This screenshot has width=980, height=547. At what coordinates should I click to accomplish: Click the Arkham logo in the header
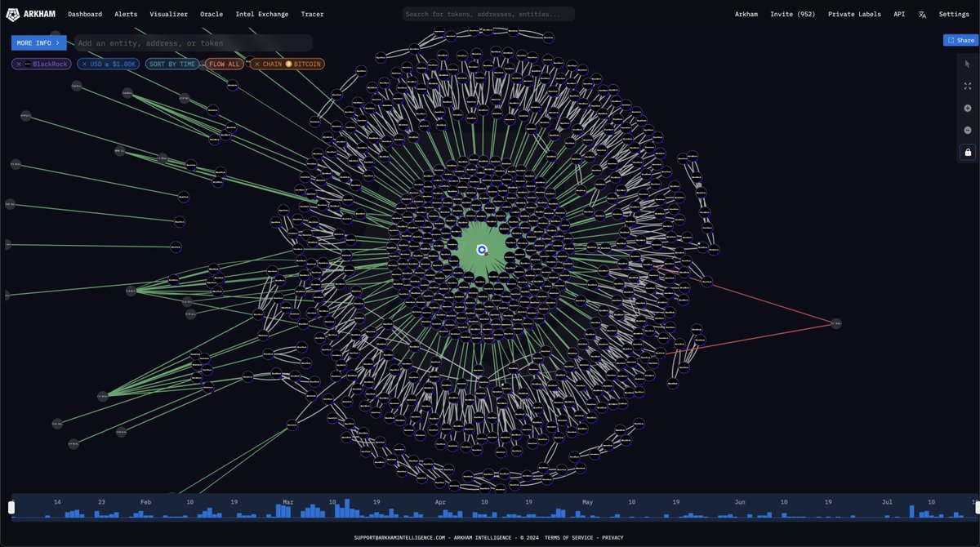point(32,14)
